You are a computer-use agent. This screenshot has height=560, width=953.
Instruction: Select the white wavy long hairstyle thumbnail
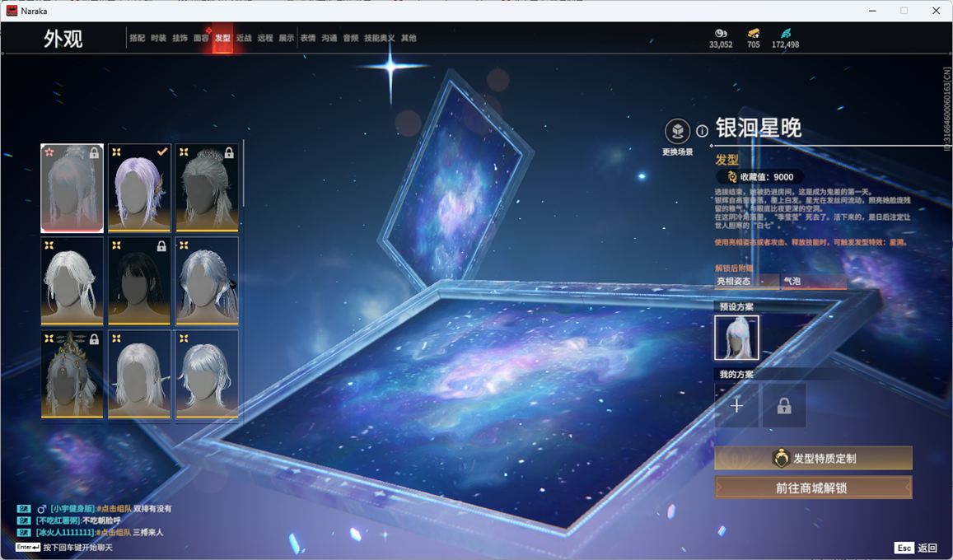[x=72, y=281]
